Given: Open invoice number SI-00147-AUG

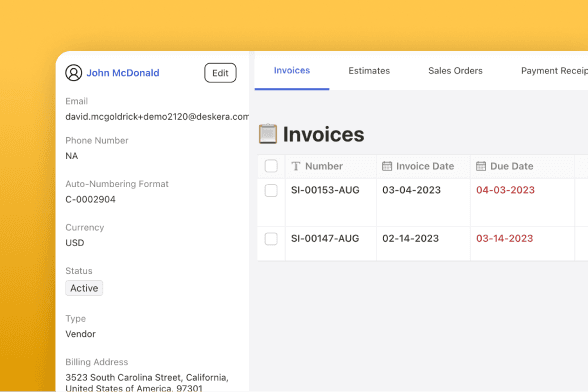Looking at the screenshot, I should click(x=325, y=239).
